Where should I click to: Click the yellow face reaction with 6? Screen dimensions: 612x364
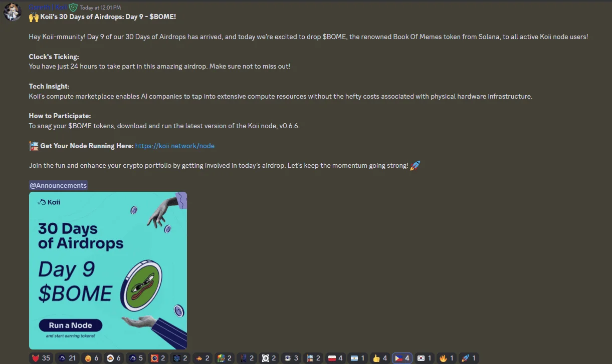click(x=92, y=358)
